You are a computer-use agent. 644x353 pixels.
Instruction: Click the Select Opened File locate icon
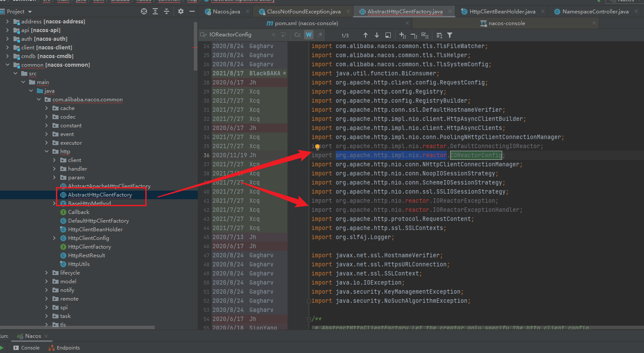pos(144,11)
